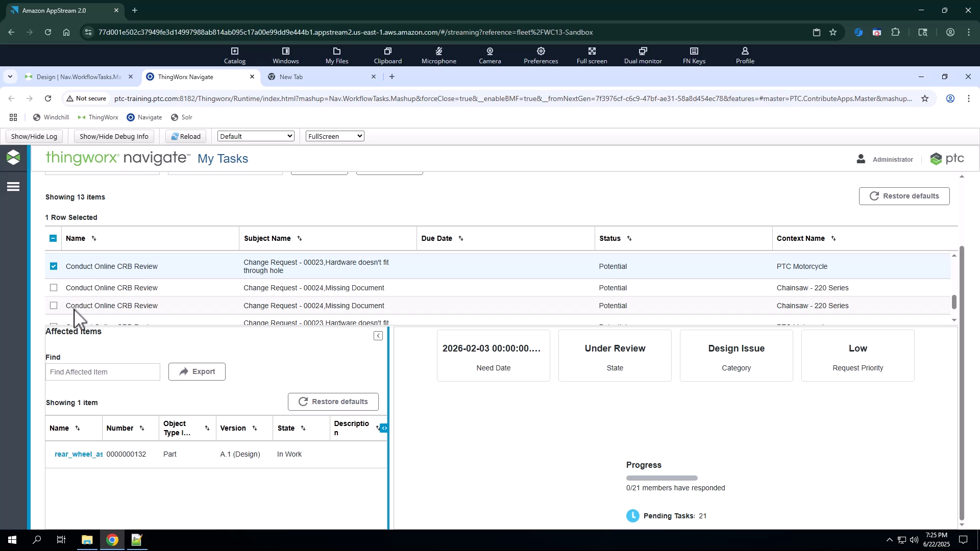Open AppStream Clipboard tool
The width and height of the screenshot is (980, 551).
(x=387, y=55)
